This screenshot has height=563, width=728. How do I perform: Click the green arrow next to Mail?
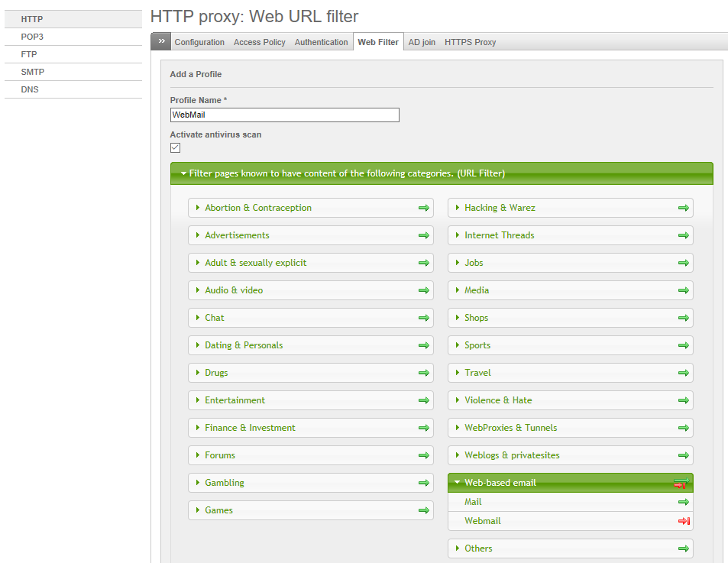coord(683,502)
